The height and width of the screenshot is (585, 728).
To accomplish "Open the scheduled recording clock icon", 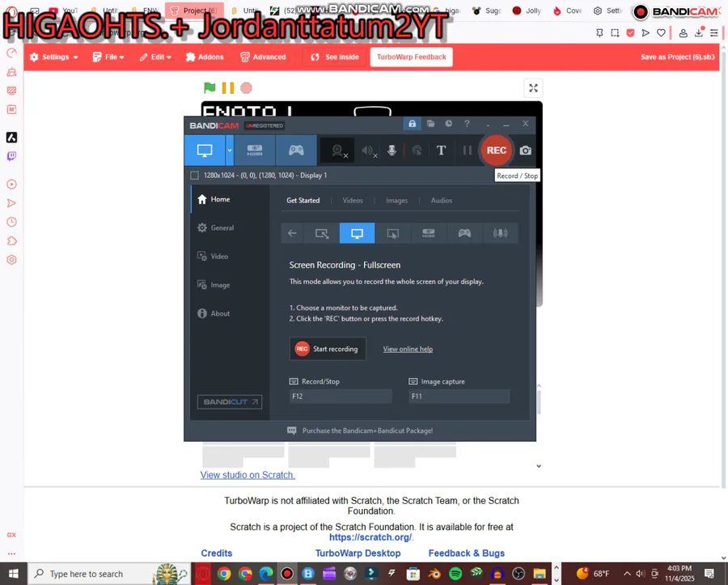I will click(448, 124).
